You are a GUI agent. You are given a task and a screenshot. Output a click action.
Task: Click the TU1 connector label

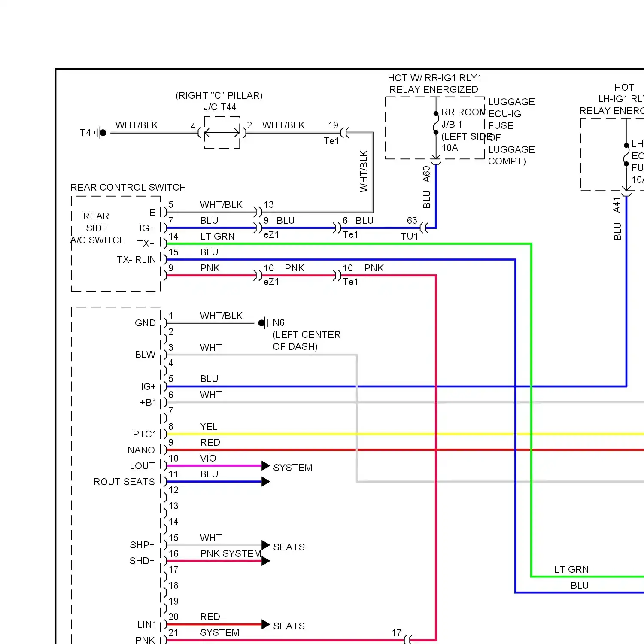click(409, 236)
